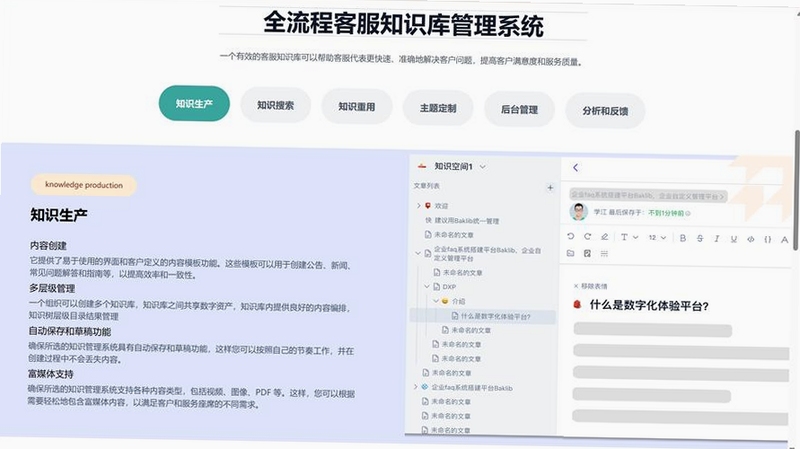The image size is (800, 449).
Task: Open the text style T dropdown
Action: [x=630, y=237]
